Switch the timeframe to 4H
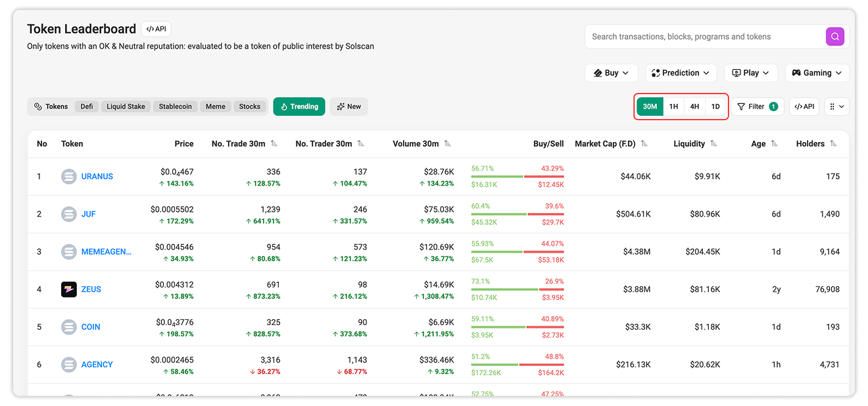 pos(694,107)
